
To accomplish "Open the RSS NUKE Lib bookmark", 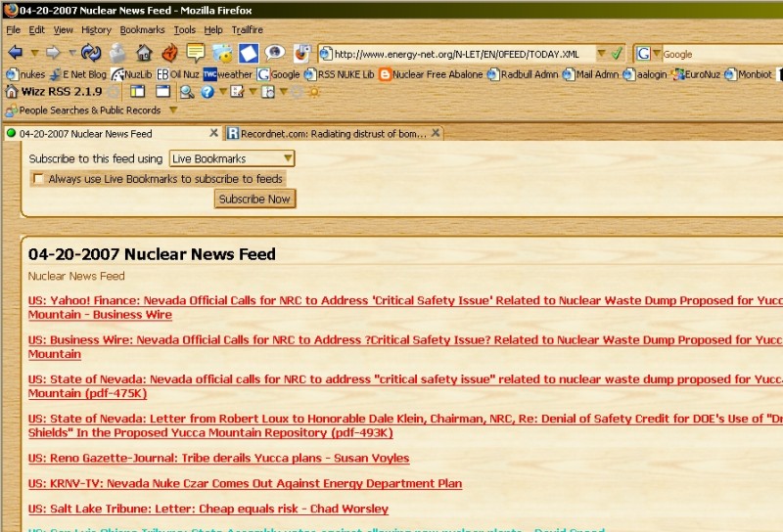I will click(x=339, y=74).
